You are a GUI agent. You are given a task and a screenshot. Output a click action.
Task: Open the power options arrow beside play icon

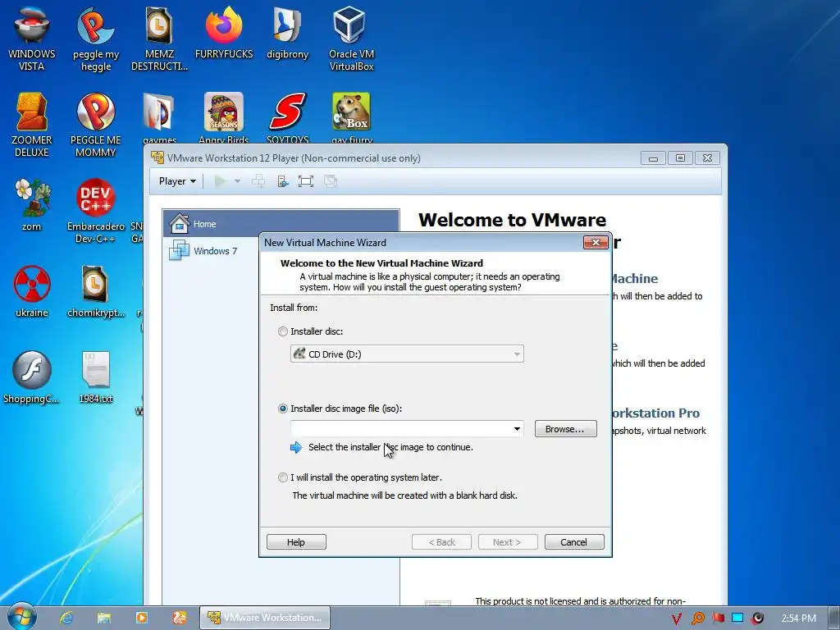tap(237, 181)
